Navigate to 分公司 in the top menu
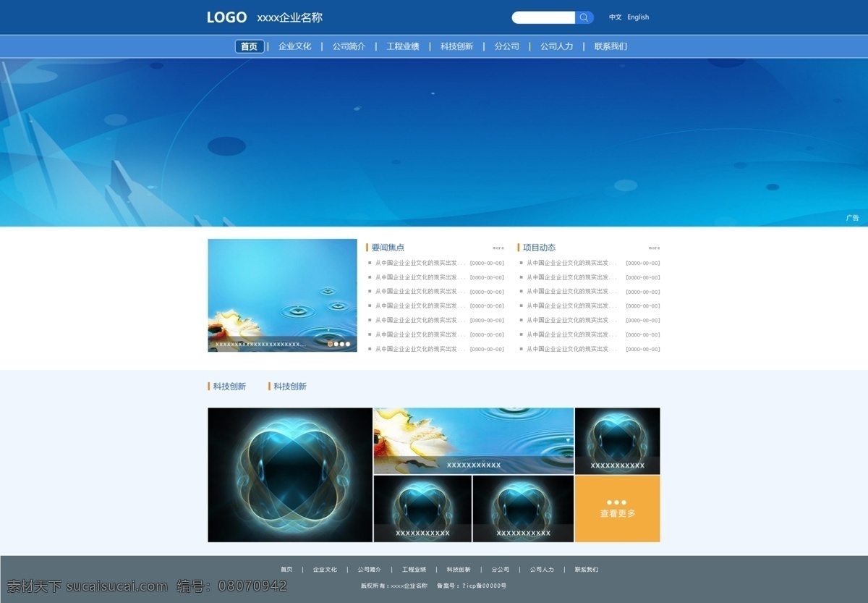 pyautogui.click(x=507, y=46)
